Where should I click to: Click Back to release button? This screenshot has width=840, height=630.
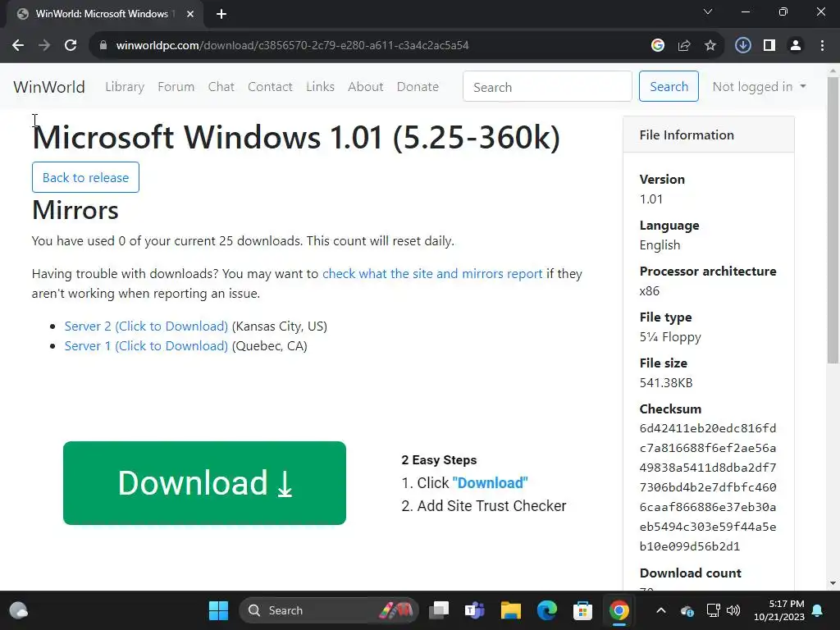click(85, 177)
